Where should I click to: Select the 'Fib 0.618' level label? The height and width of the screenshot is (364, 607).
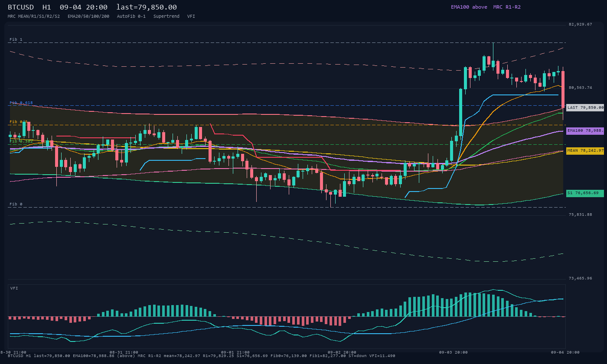coord(21,103)
